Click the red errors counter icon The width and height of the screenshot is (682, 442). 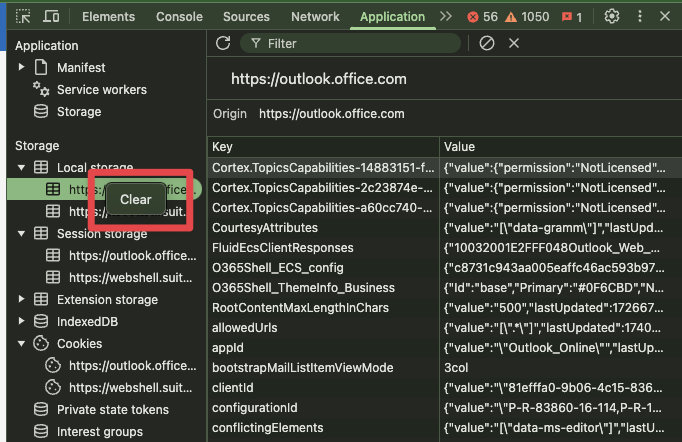point(482,17)
